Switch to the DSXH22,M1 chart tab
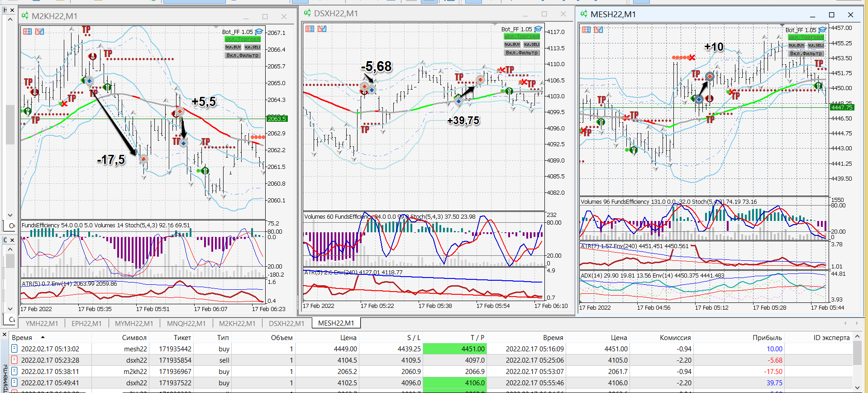The image size is (868, 393). pyautogui.click(x=286, y=323)
